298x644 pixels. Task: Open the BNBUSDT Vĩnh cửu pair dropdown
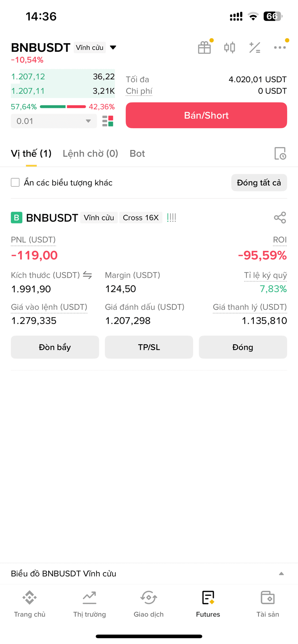pos(113,47)
